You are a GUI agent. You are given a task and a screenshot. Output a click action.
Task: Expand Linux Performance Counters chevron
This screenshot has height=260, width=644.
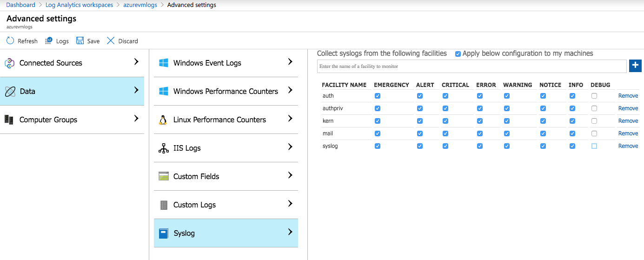pyautogui.click(x=290, y=119)
